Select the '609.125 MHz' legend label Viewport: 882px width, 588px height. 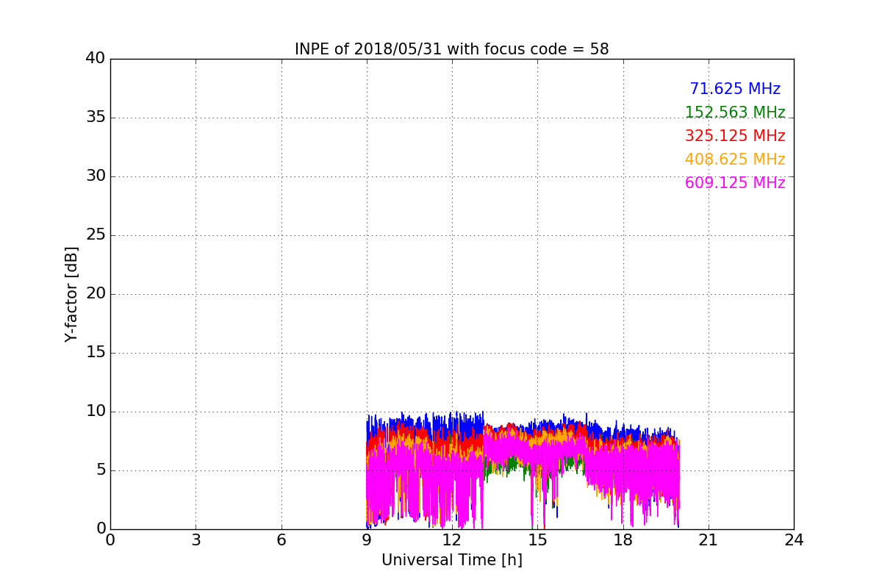pyautogui.click(x=735, y=183)
